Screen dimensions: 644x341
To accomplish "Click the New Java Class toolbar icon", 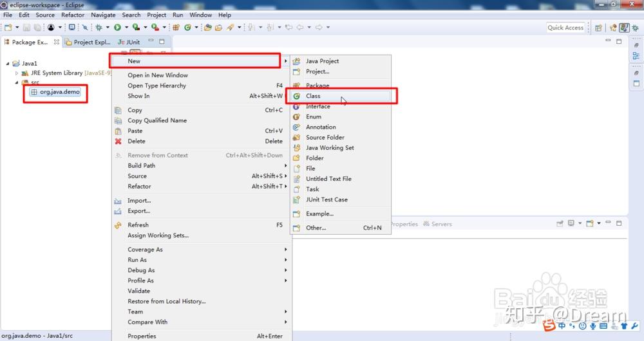I will [x=187, y=28].
